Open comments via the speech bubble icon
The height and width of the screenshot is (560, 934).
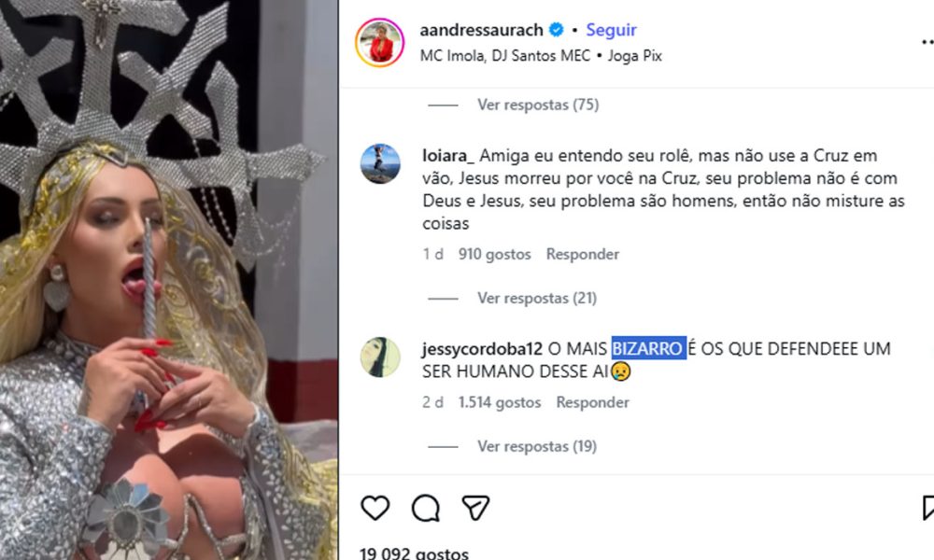point(425,509)
